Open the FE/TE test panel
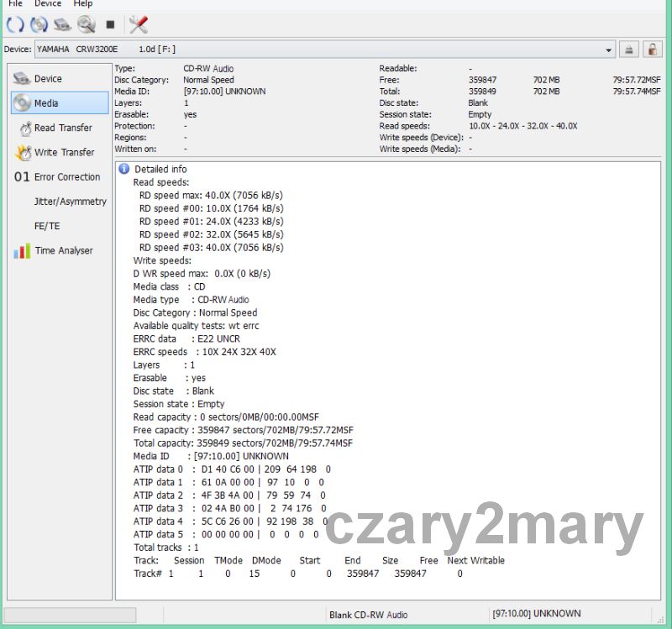Image resolution: width=672 pixels, height=629 pixels. point(47,226)
